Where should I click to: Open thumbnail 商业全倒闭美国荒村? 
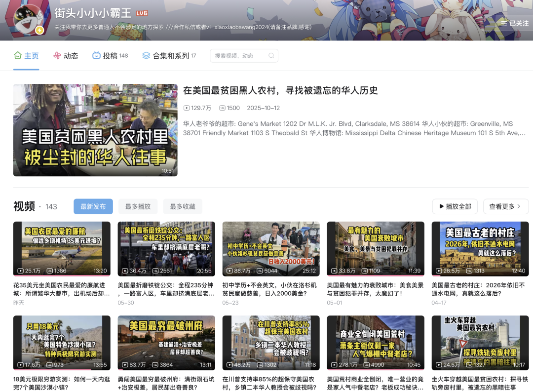pyautogui.click(x=376, y=343)
